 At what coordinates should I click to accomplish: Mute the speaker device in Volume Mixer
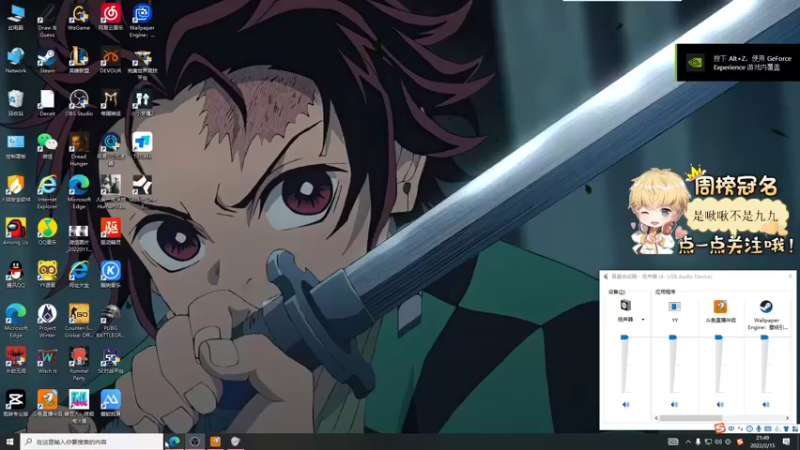tap(626, 405)
